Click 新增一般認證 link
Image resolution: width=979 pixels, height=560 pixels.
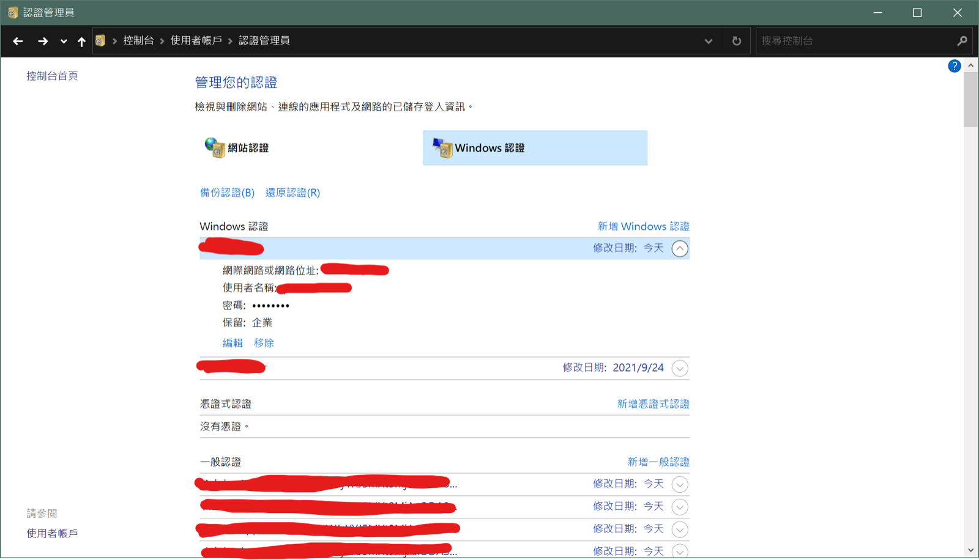pos(658,462)
